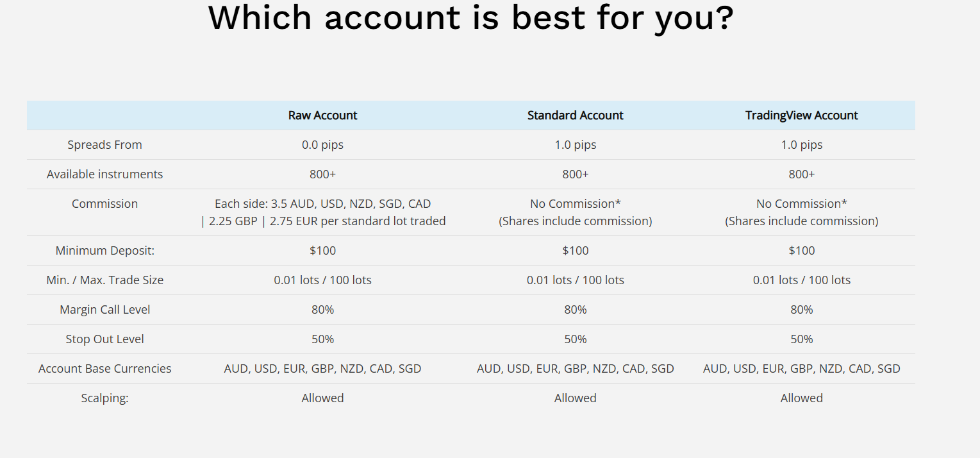
Task: Click Standard Account's Allowed scalping value
Action: pyautogui.click(x=575, y=398)
